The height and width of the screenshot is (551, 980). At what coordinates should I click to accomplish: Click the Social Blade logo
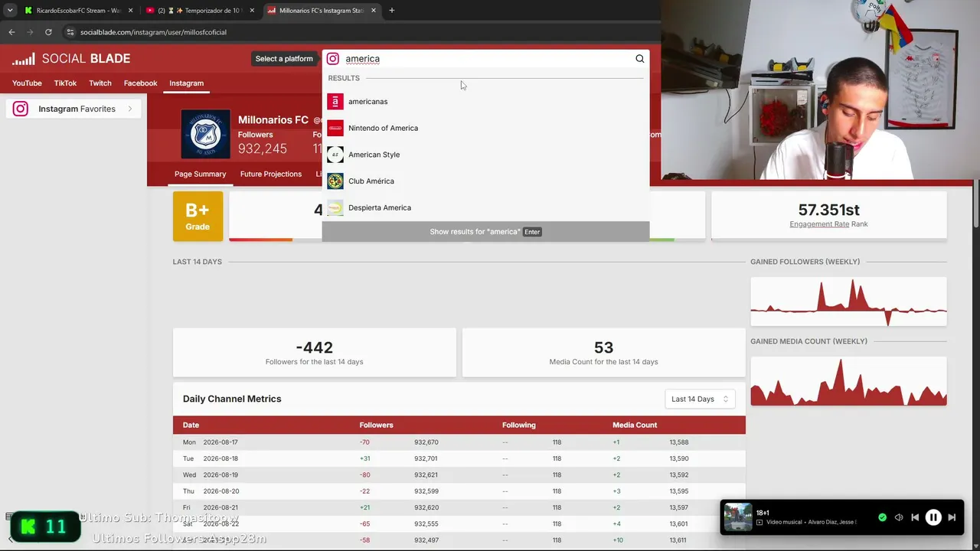click(x=71, y=59)
